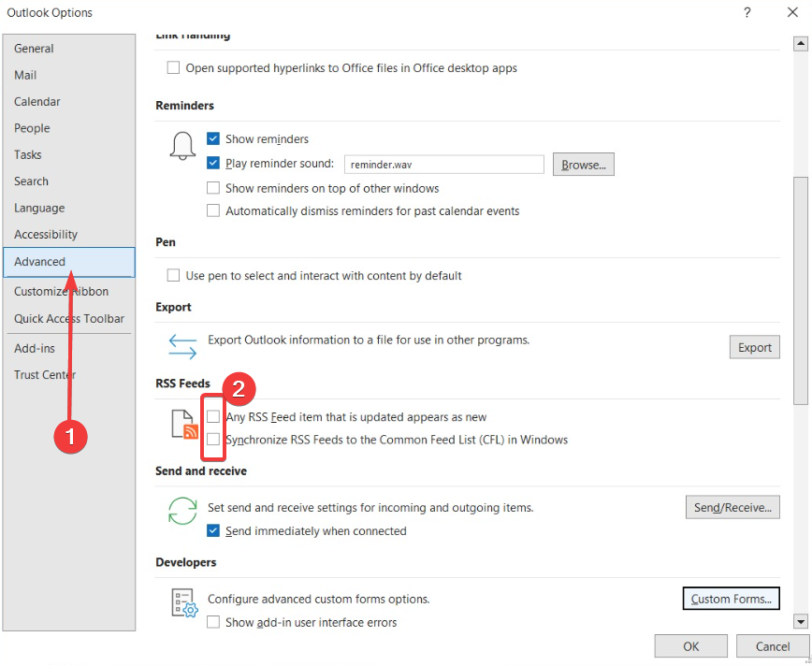Open the Accessibility options category
The width and height of the screenshot is (812, 666).
[69, 235]
